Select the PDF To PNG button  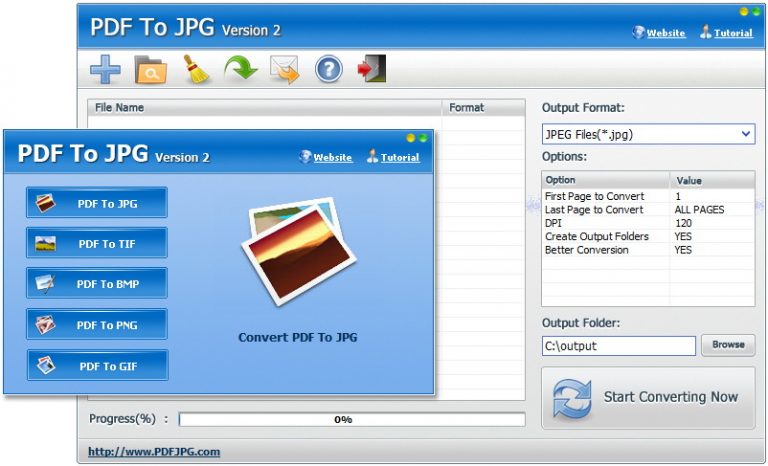point(96,324)
